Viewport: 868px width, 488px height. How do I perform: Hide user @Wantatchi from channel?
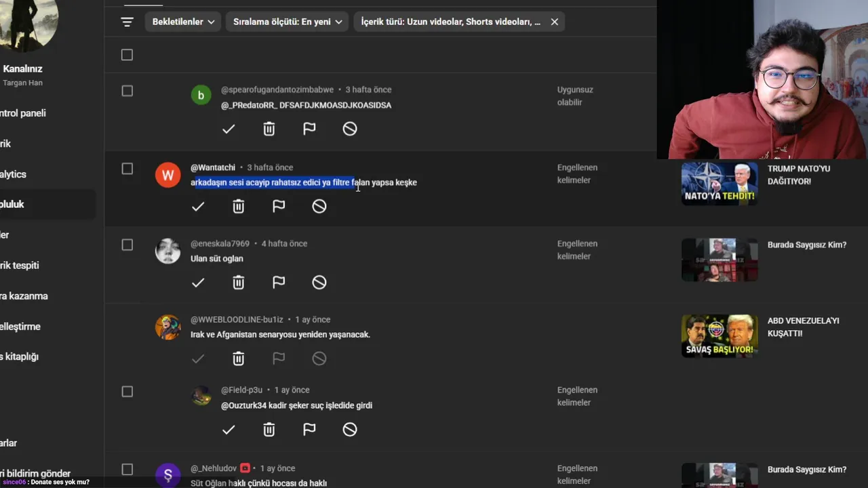click(319, 206)
